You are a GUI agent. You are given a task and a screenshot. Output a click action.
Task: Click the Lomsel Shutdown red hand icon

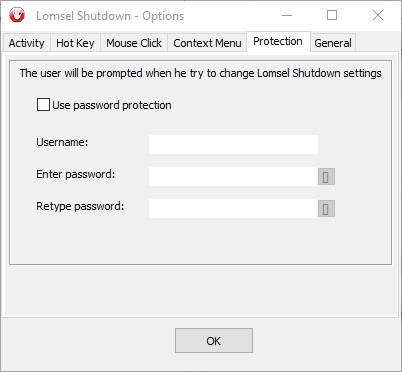coord(17,15)
